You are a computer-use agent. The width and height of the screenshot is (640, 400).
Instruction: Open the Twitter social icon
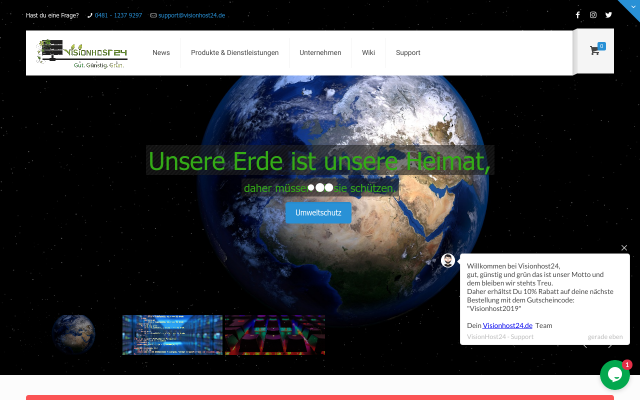608,15
